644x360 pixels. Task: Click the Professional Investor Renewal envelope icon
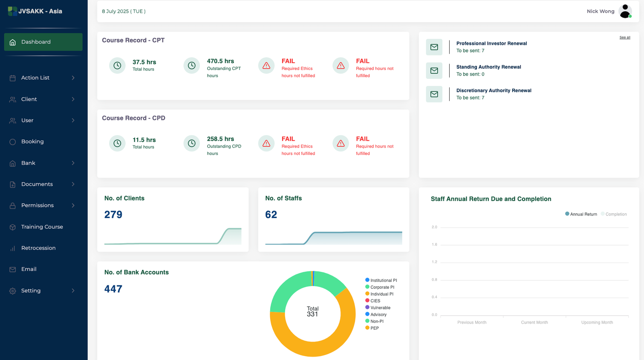[434, 47]
